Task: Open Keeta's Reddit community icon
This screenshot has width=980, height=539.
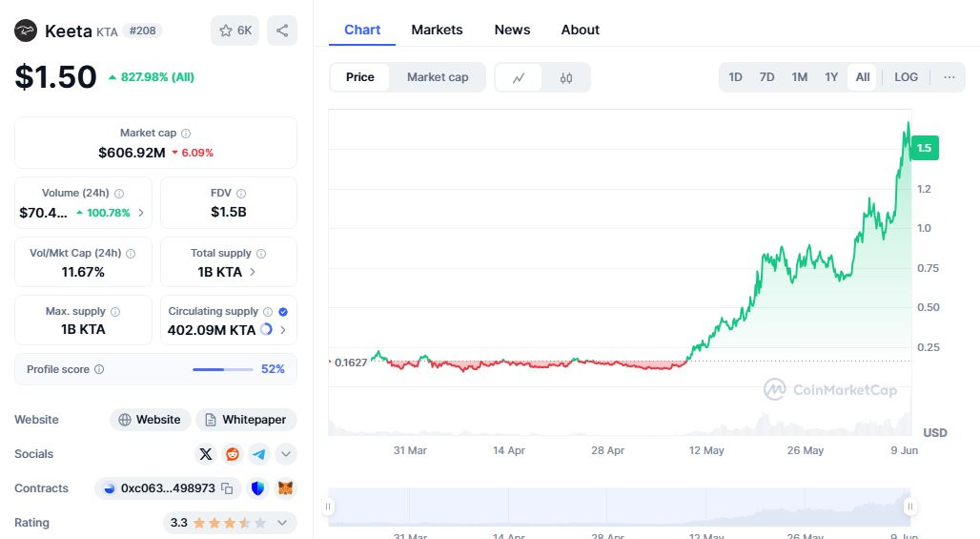Action: pyautogui.click(x=233, y=454)
